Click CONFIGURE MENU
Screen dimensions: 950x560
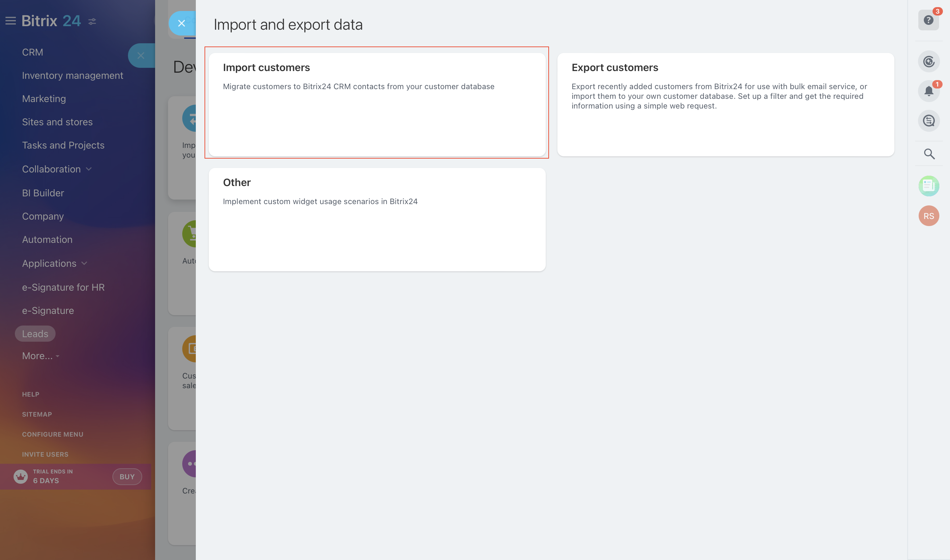52,434
